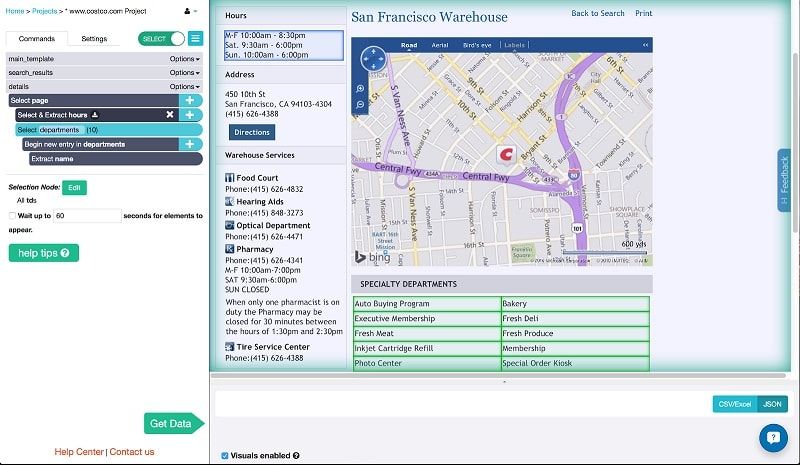Click Edit next to Selection Node

74,188
